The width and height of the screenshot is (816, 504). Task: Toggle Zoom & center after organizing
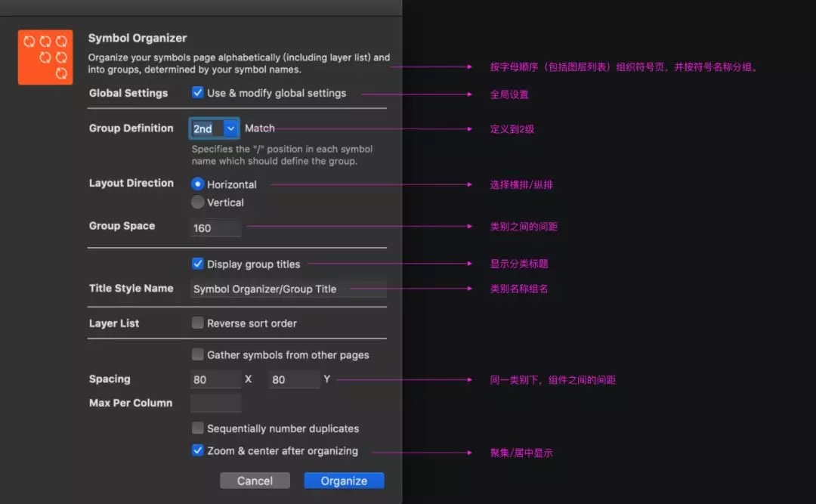pos(198,450)
